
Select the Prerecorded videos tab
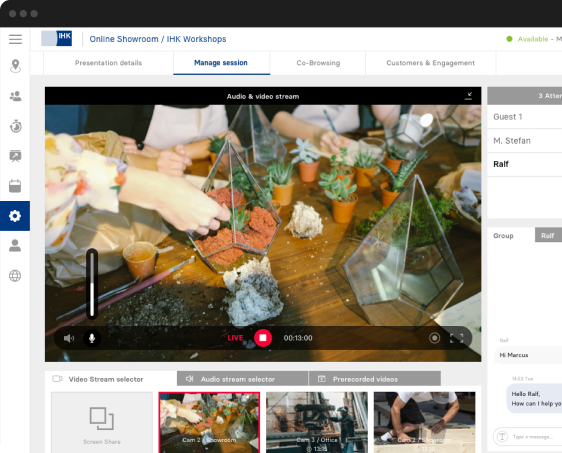(375, 379)
